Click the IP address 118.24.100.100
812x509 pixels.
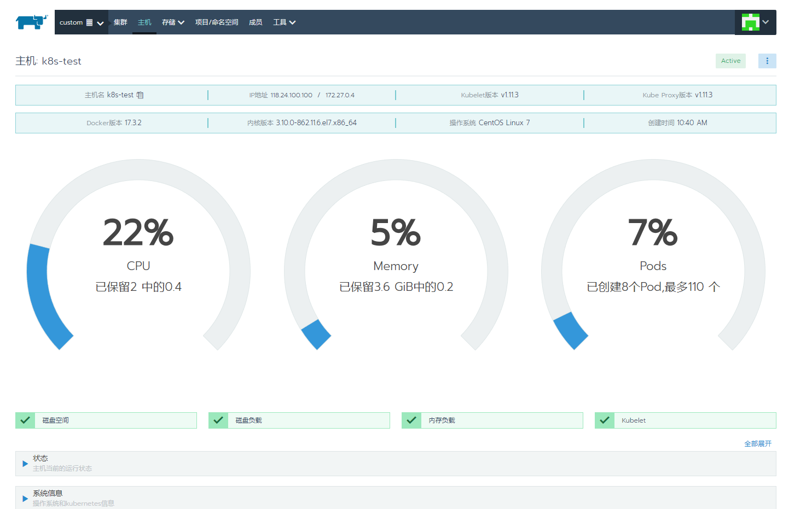coord(291,95)
